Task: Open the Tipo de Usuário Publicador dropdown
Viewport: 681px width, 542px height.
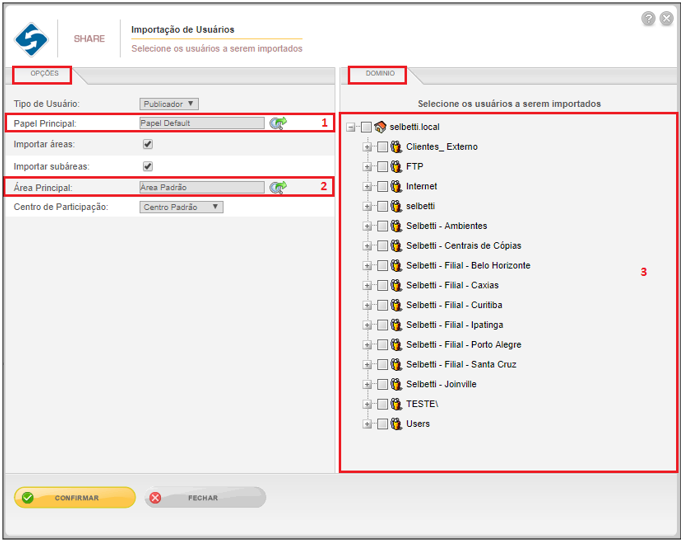Action: click(x=169, y=104)
